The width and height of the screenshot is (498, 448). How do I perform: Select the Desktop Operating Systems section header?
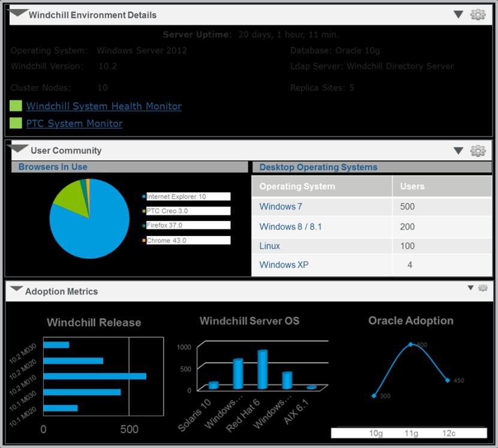pos(372,167)
